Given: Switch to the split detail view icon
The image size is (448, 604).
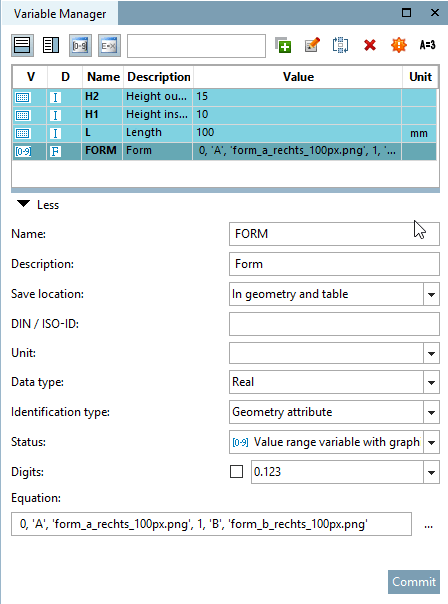Looking at the screenshot, I should tap(51, 45).
